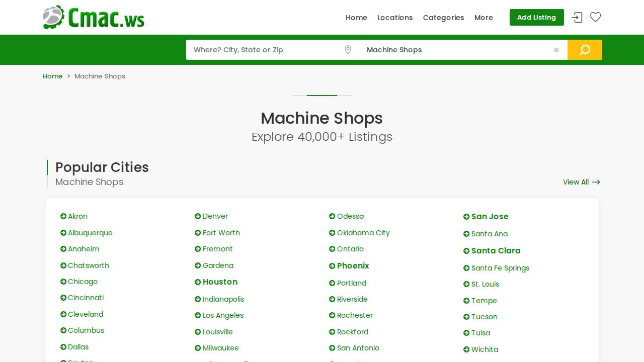The image size is (644, 362).
Task: Open the Home navigation item
Action: tap(356, 18)
